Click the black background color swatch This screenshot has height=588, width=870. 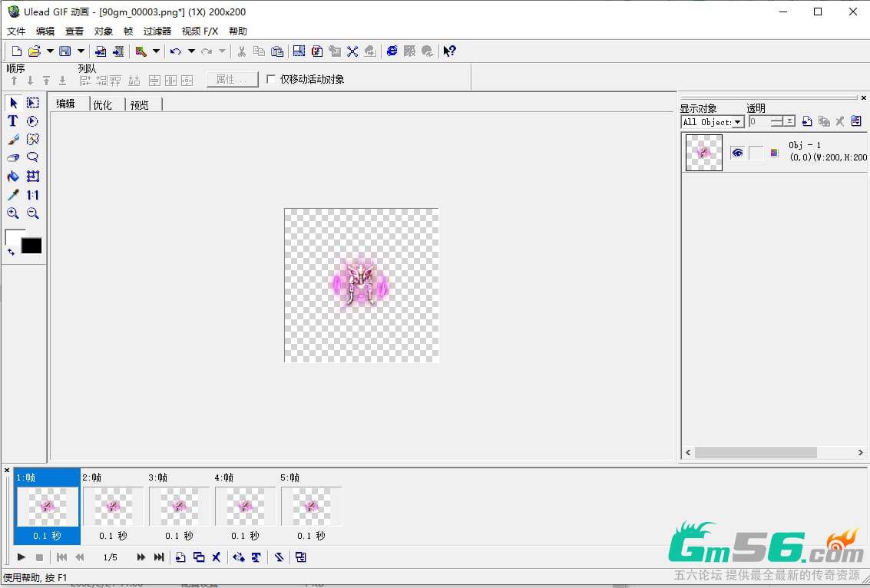point(31,246)
